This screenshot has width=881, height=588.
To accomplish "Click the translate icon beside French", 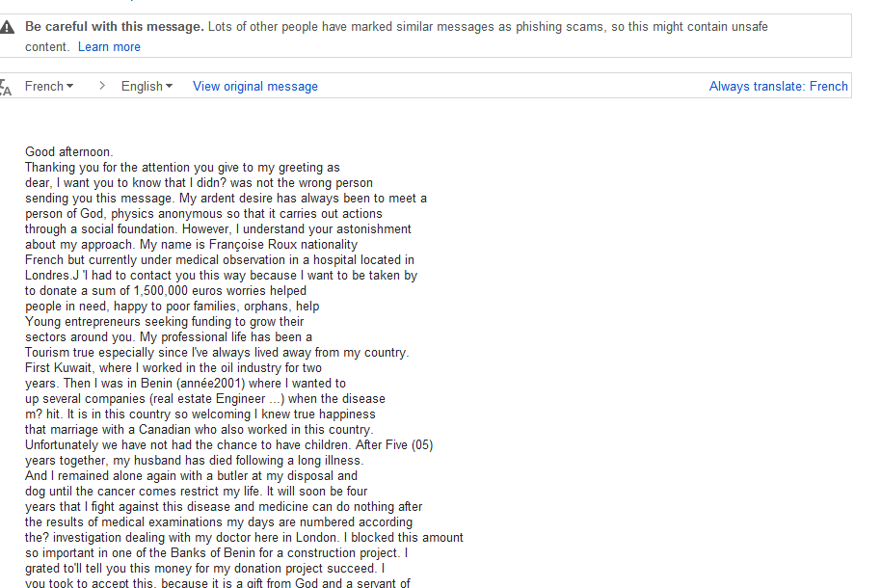I will pos(5,87).
